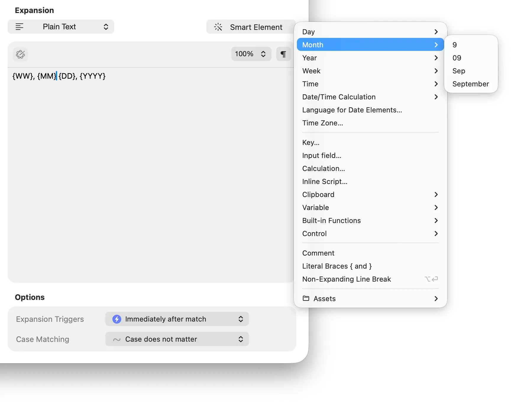Open the Day submenu
Screen dimensions: 532x415
click(370, 32)
